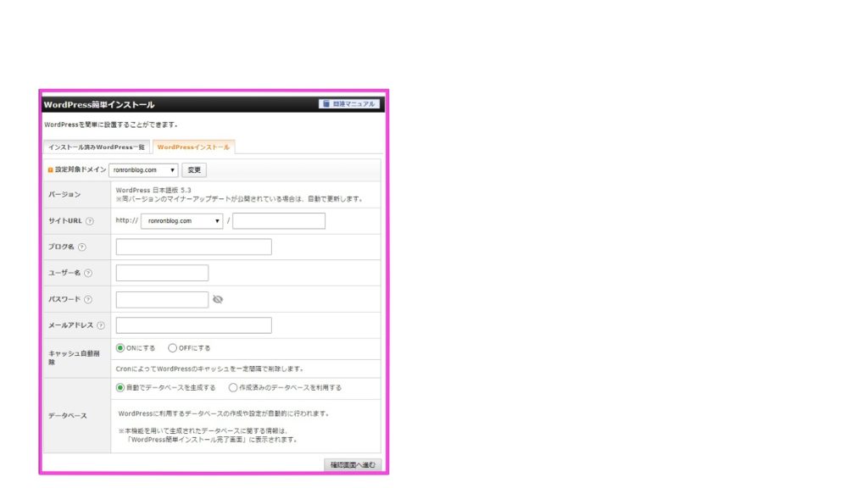Viewport: 868px width, 488px height.
Task: Click orange icon beside 設定対象ドメイン
Action: coord(50,169)
